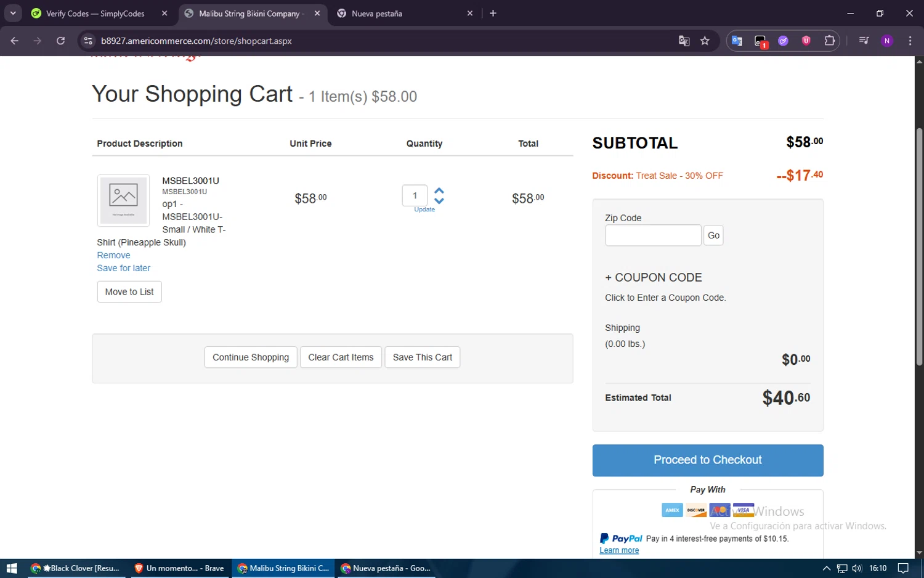Click the address bar URL
This screenshot has height=578, width=924.
click(197, 41)
